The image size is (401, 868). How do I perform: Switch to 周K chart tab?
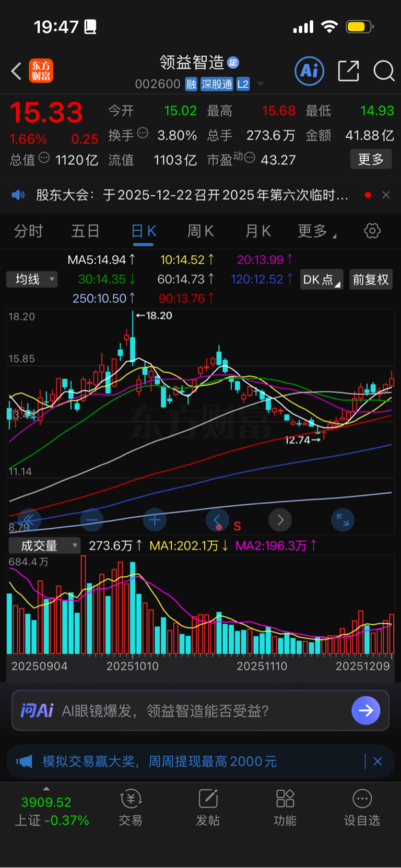(200, 231)
